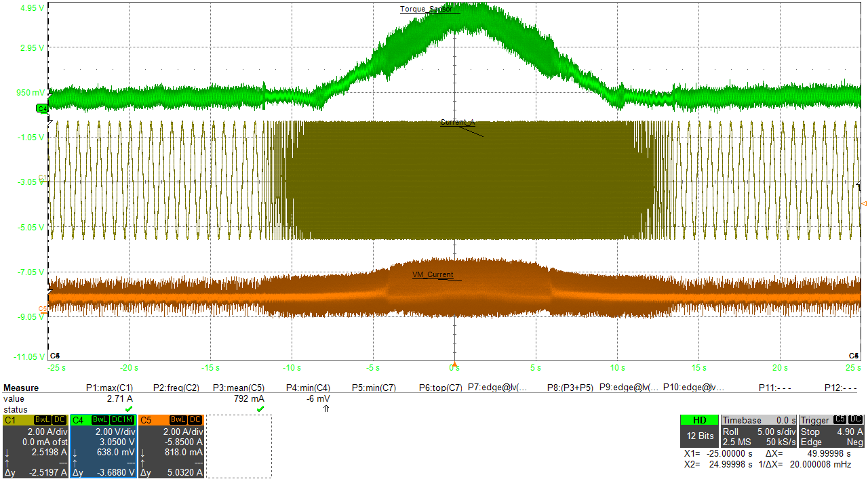Image resolution: width=868 pixels, height=479 pixels.
Task: Select the P8:(P3+P5) measurement header
Action: coord(570,388)
